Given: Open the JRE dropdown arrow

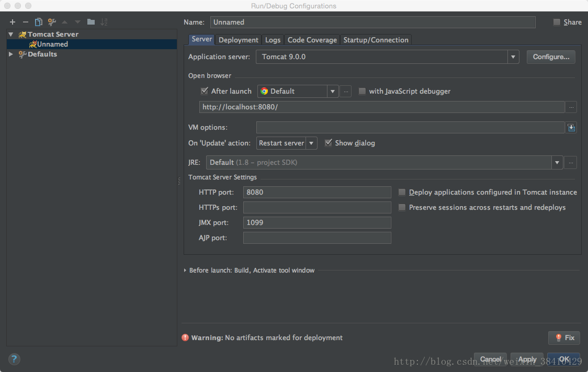Looking at the screenshot, I should [557, 163].
